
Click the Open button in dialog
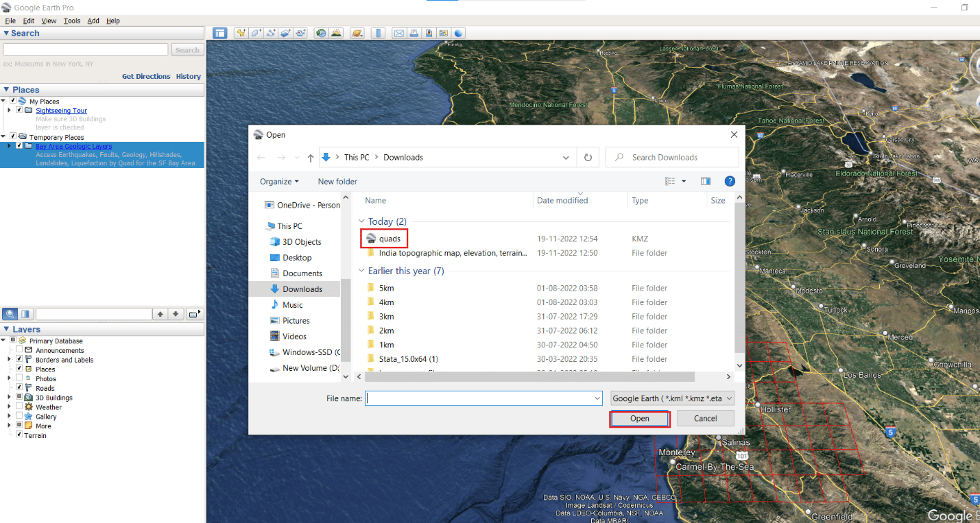pos(639,418)
